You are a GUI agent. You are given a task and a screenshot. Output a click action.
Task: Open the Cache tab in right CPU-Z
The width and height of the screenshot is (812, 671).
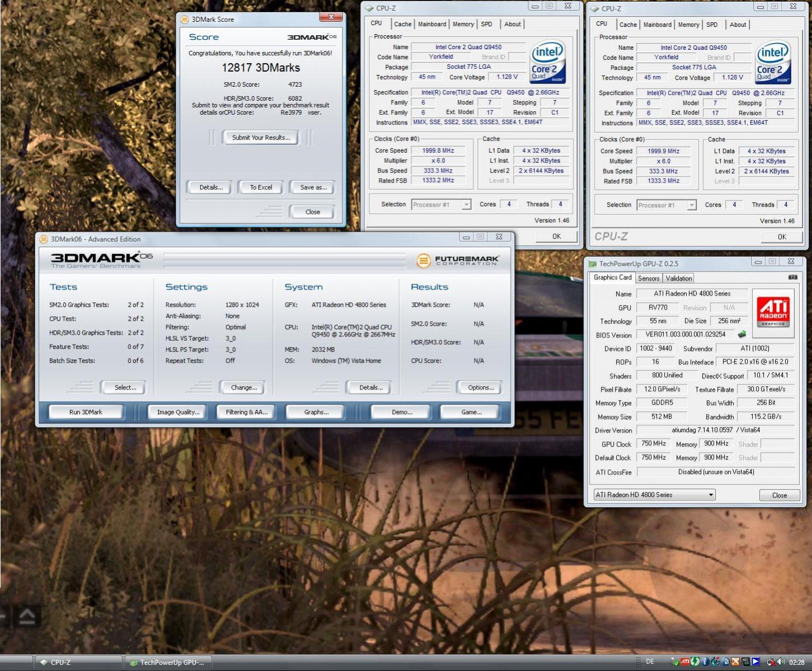[628, 25]
